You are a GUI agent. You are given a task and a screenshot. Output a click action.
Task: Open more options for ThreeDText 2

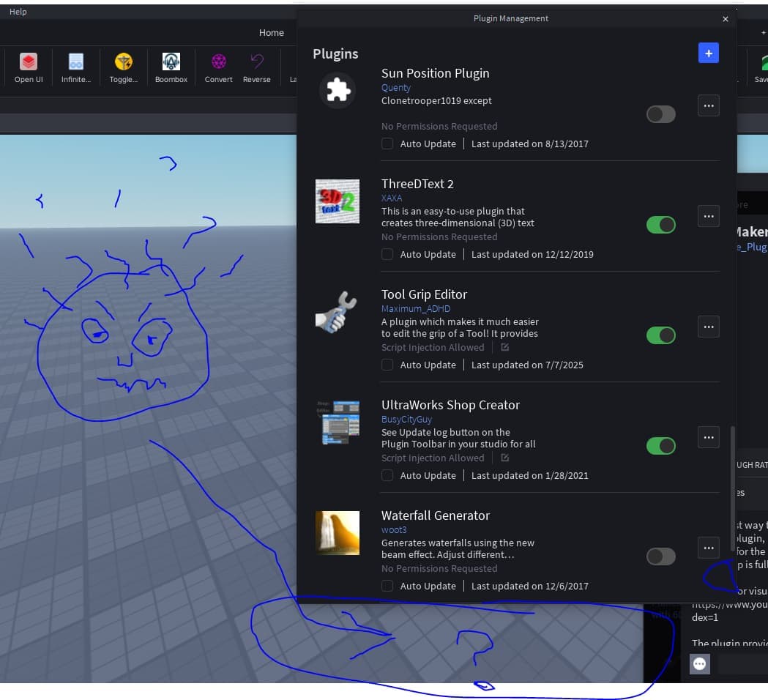point(708,216)
